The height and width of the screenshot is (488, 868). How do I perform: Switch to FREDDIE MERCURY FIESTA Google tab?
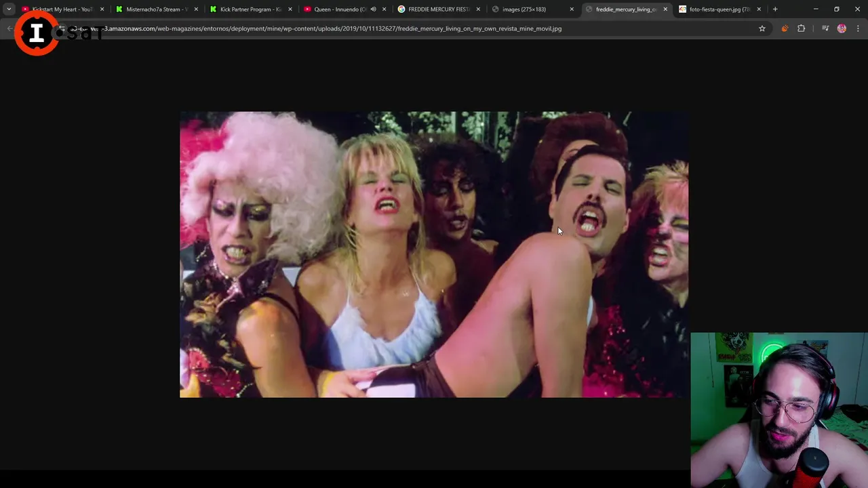pyautogui.click(x=438, y=9)
